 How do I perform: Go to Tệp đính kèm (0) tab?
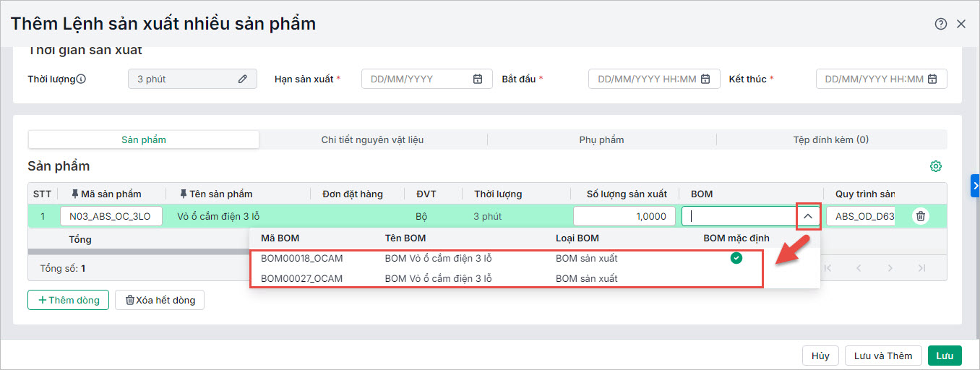(x=830, y=139)
